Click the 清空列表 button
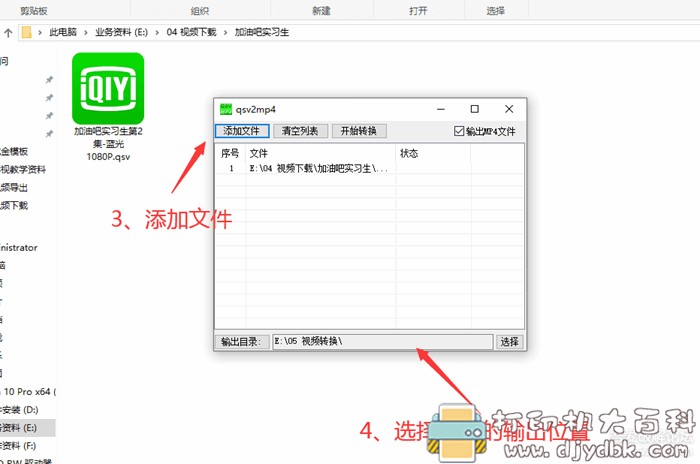700x464 pixels. click(300, 131)
